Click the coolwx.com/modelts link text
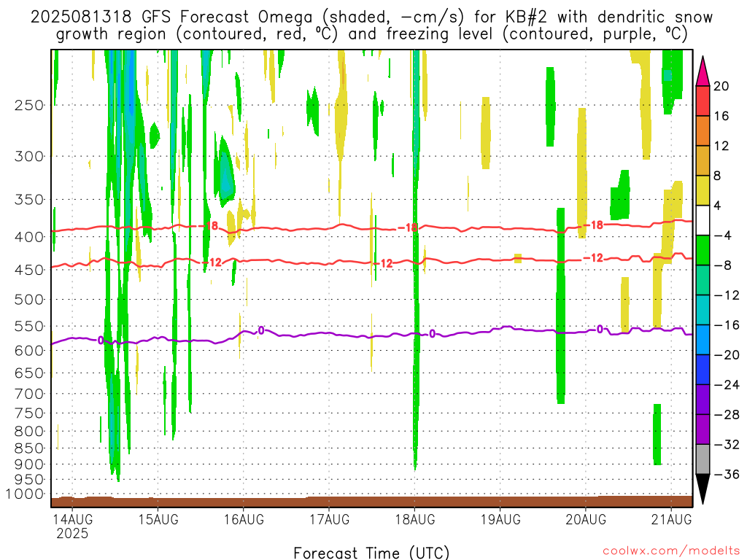 pos(671,551)
